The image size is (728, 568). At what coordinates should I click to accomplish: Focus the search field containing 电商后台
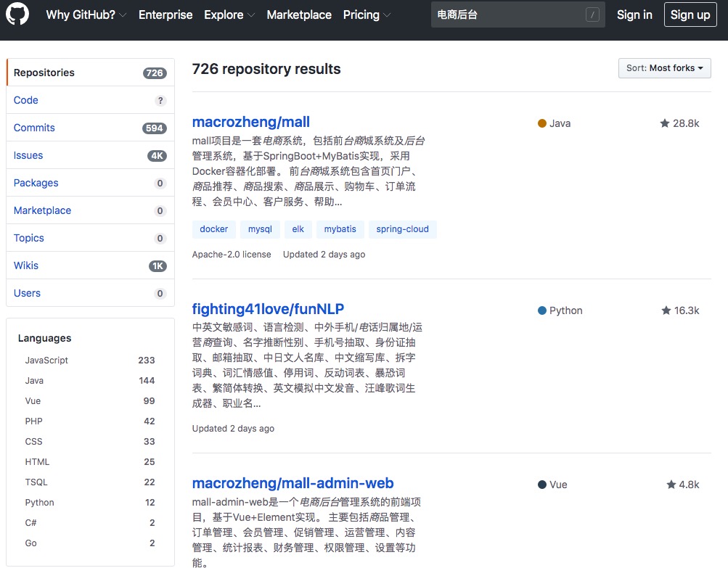518,15
